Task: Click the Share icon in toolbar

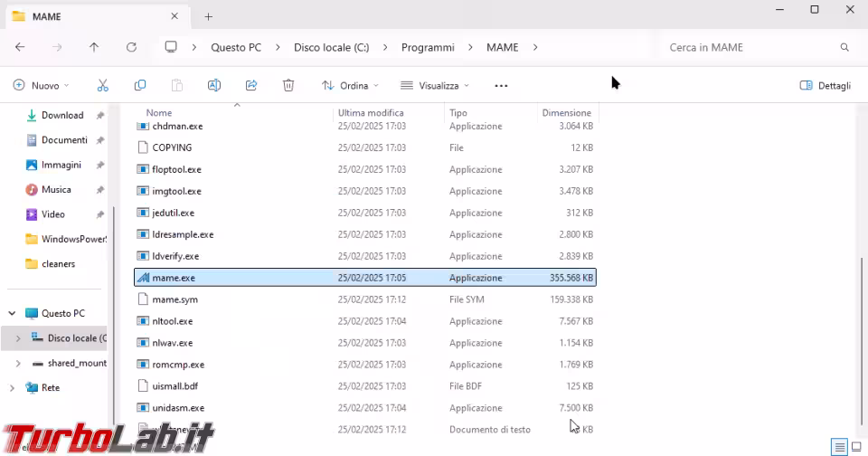Action: pyautogui.click(x=251, y=85)
